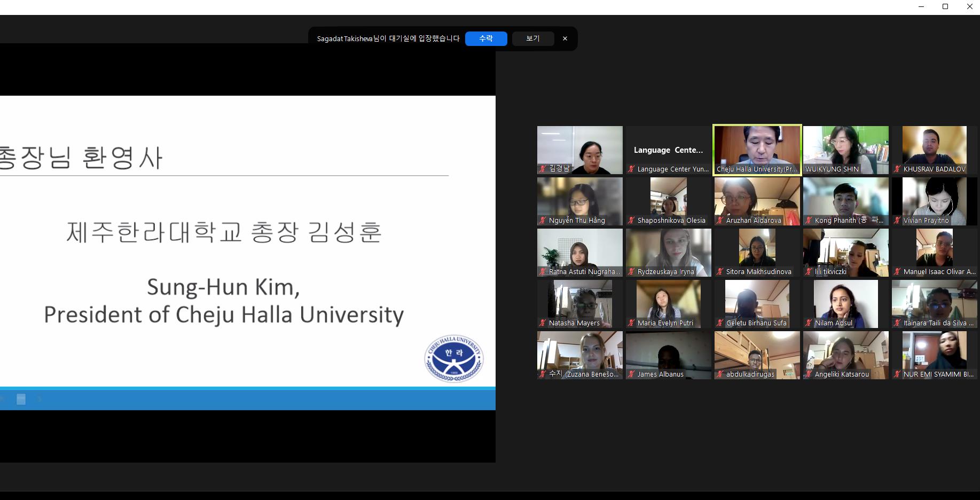Viewport: 980px width, 500px height.
Task: Select Itainara Taili da Silva tile
Action: (935, 304)
